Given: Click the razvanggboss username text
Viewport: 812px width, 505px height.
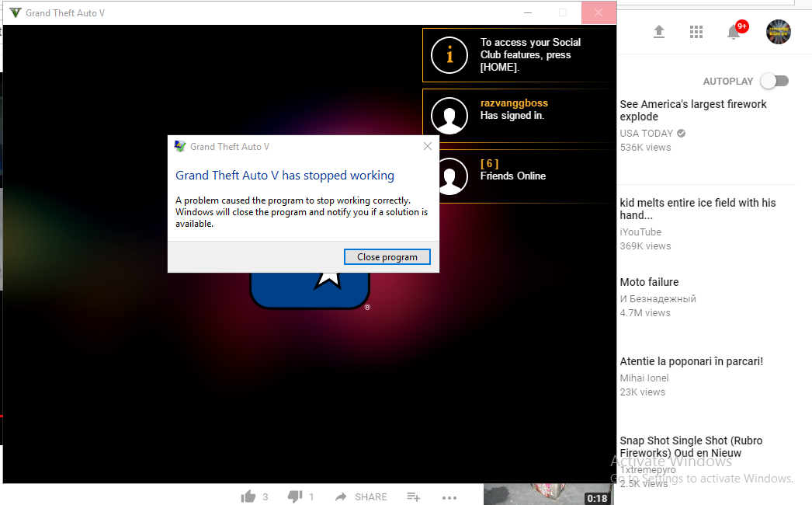Looking at the screenshot, I should pos(514,103).
